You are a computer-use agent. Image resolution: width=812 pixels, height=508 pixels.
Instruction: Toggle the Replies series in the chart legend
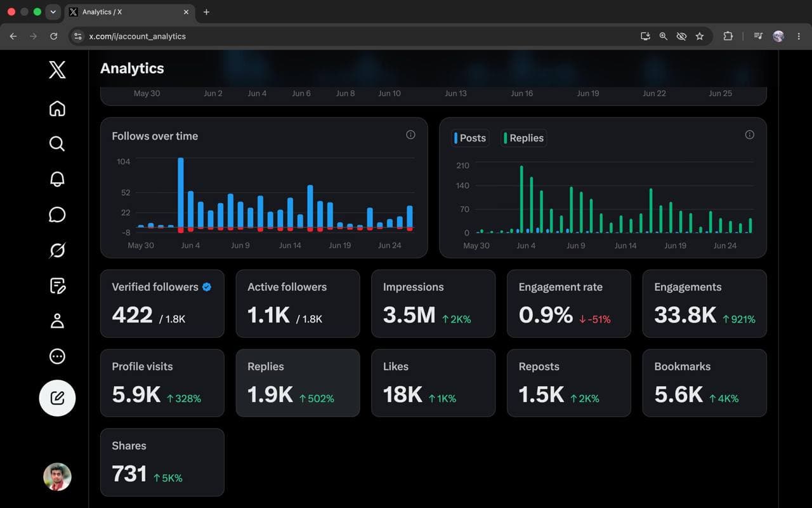[x=523, y=138]
